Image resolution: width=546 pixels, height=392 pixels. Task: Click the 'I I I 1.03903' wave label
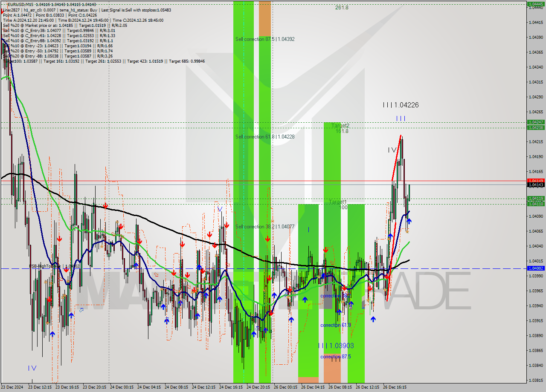(336, 346)
